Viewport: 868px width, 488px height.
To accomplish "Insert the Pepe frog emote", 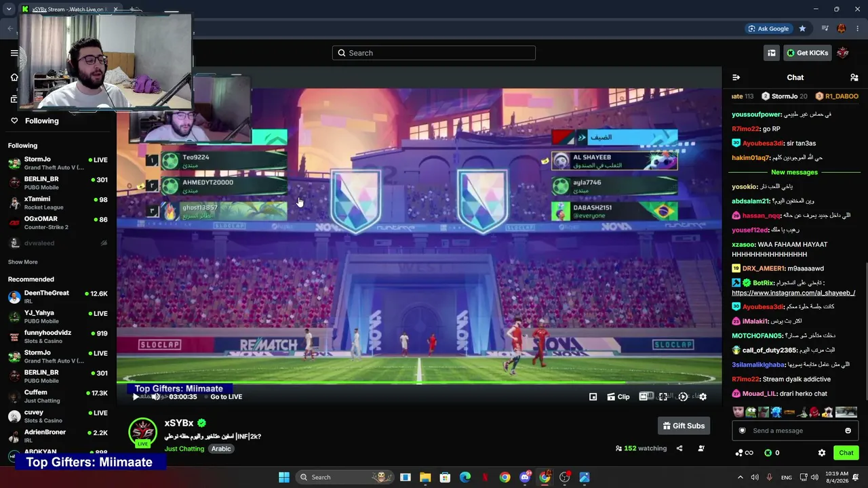I will [751, 412].
